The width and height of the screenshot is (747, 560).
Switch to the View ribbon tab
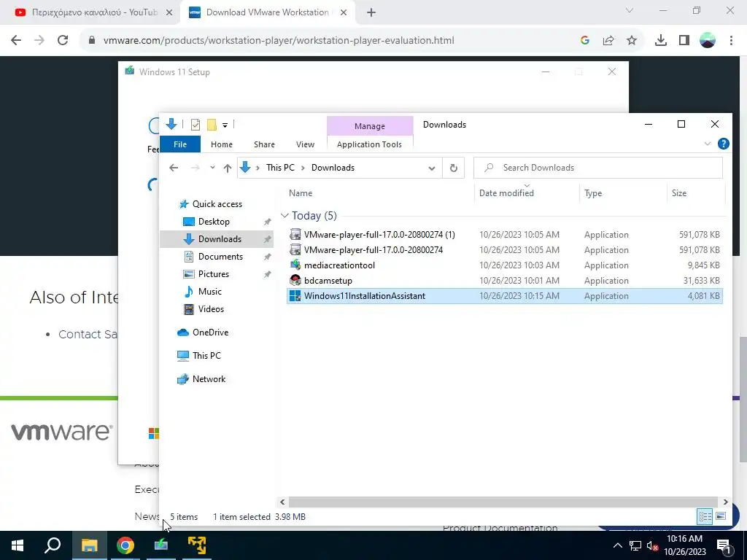click(305, 144)
